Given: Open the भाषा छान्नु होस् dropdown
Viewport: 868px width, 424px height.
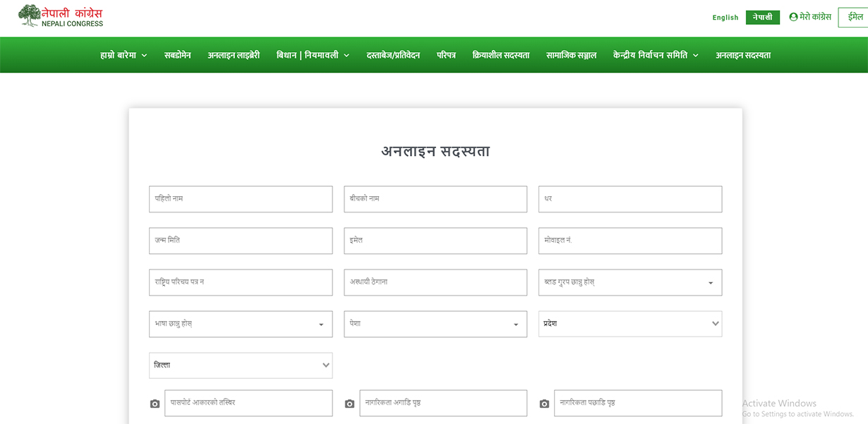Looking at the screenshot, I should point(241,324).
